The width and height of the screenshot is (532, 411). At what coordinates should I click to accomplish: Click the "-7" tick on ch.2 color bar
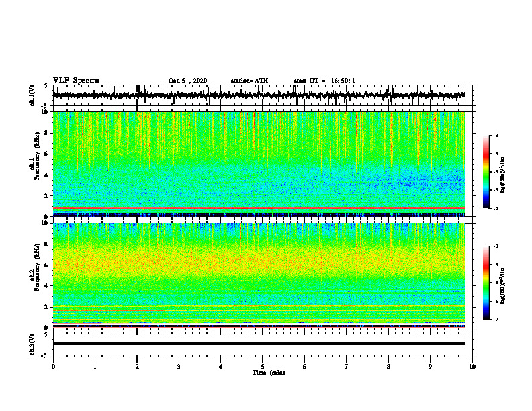click(x=496, y=320)
